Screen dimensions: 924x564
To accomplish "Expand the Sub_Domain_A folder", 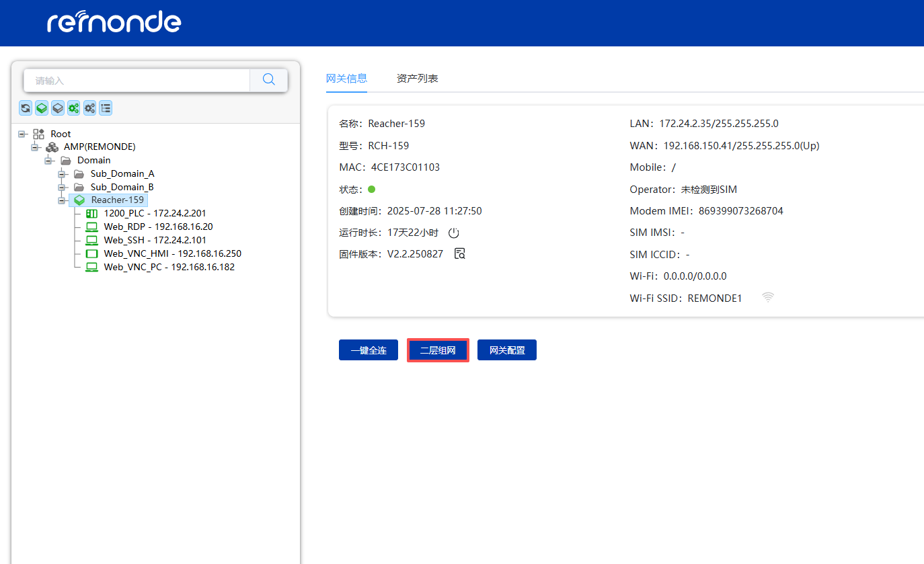I will (x=62, y=174).
